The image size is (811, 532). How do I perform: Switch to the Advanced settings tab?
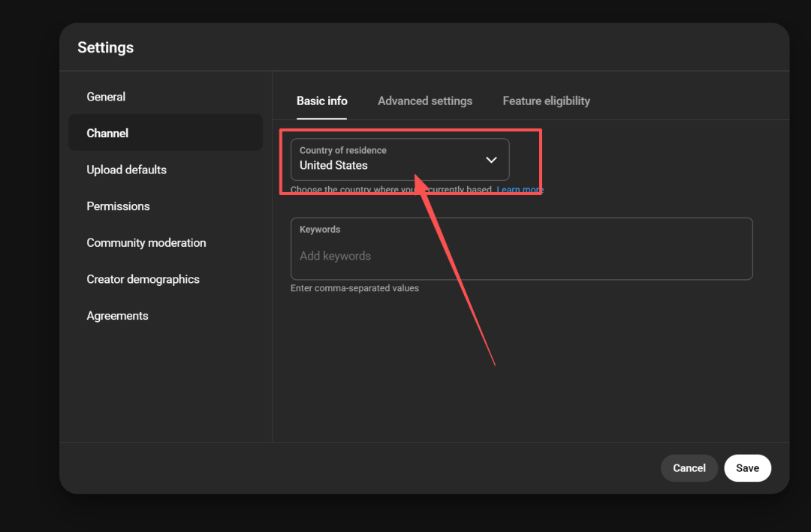425,101
